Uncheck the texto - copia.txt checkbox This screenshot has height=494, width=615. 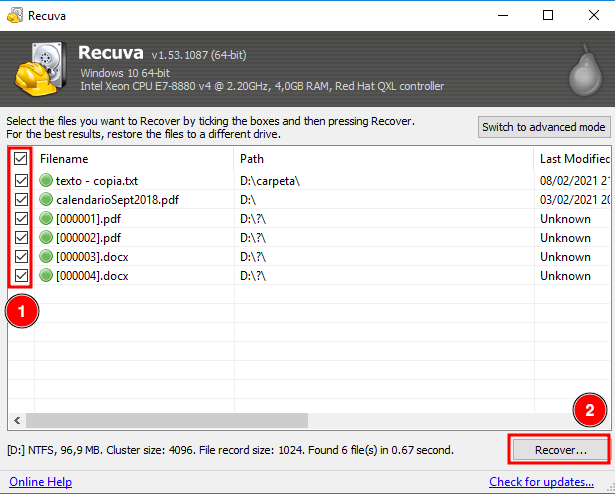21,181
